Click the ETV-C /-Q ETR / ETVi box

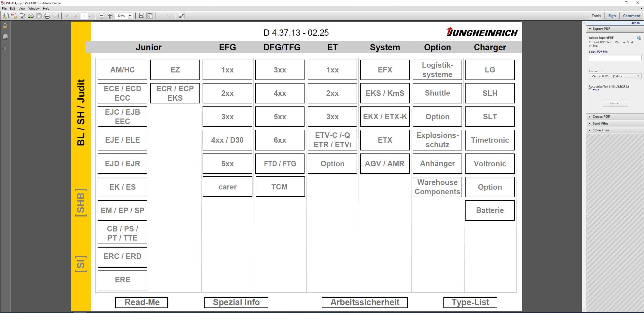[332, 140]
